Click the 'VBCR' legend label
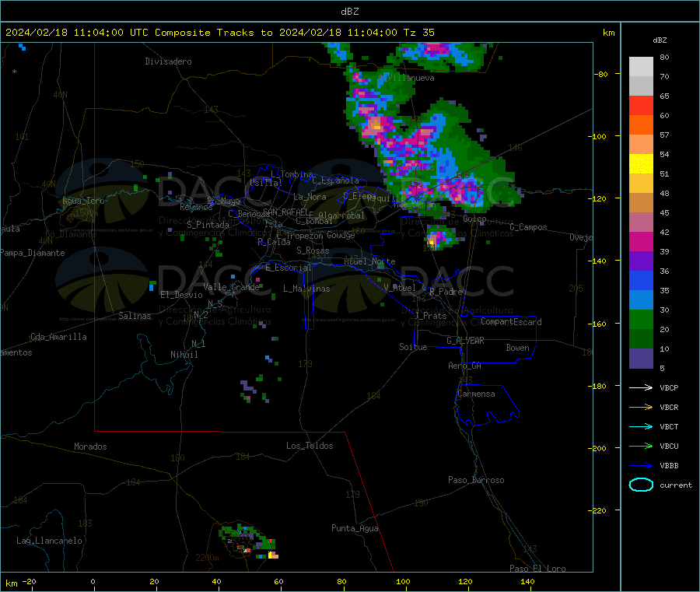Screen dimensions: 700x592 (669, 407)
